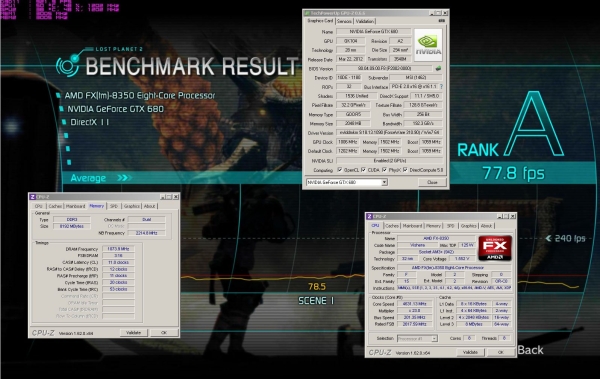Screen dimensions: 600x379
Task: Click the GPU-Z title bar icon
Action: point(307,13)
